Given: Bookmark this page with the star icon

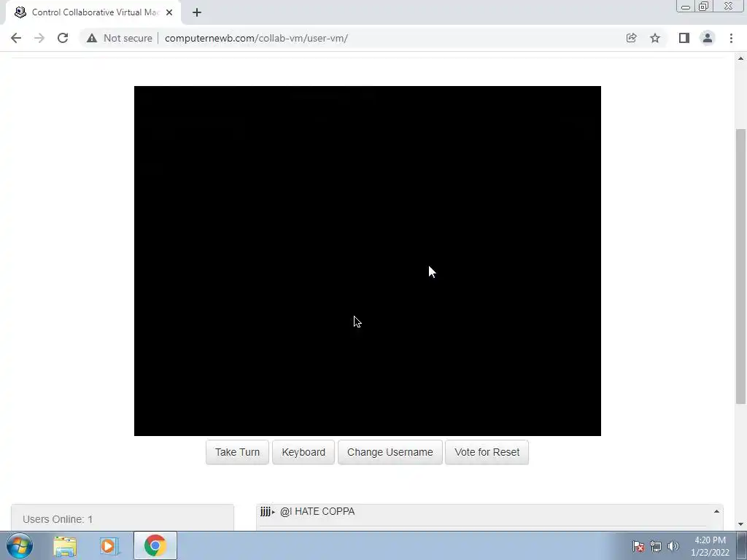Looking at the screenshot, I should point(655,38).
